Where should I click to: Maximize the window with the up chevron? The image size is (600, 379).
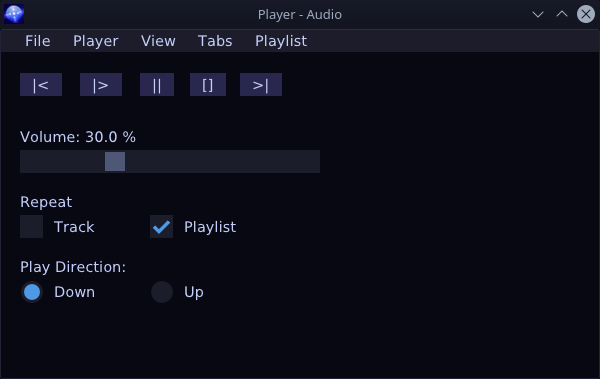(562, 15)
